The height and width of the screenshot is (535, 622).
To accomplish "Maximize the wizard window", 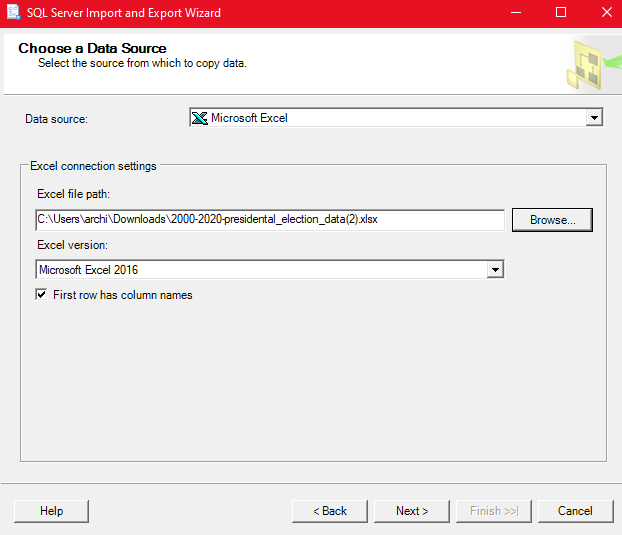I will [x=561, y=13].
